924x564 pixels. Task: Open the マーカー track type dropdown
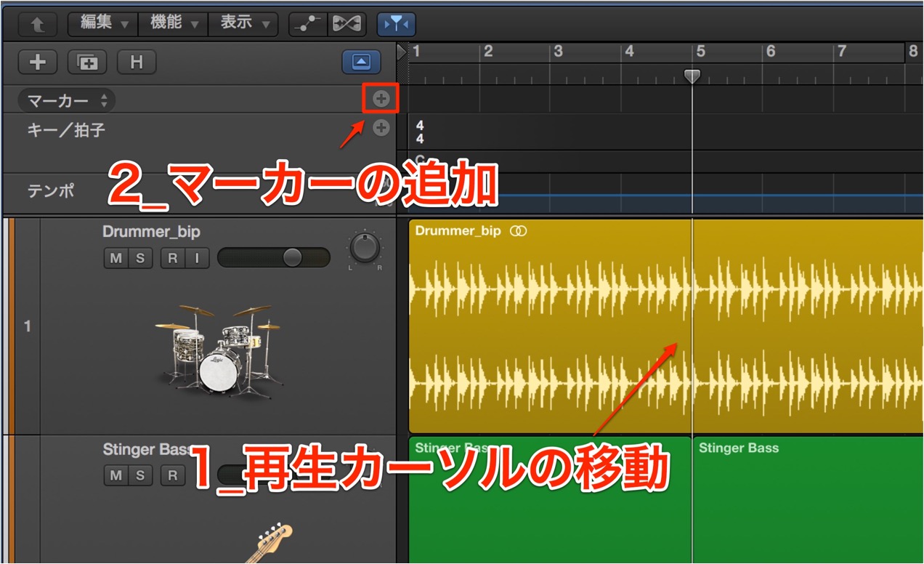[67, 100]
